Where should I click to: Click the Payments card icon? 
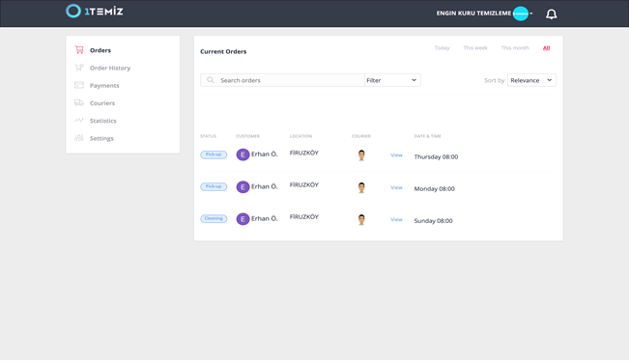79,85
